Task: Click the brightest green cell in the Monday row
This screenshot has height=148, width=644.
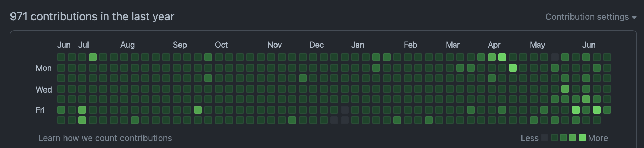Action: point(513,68)
